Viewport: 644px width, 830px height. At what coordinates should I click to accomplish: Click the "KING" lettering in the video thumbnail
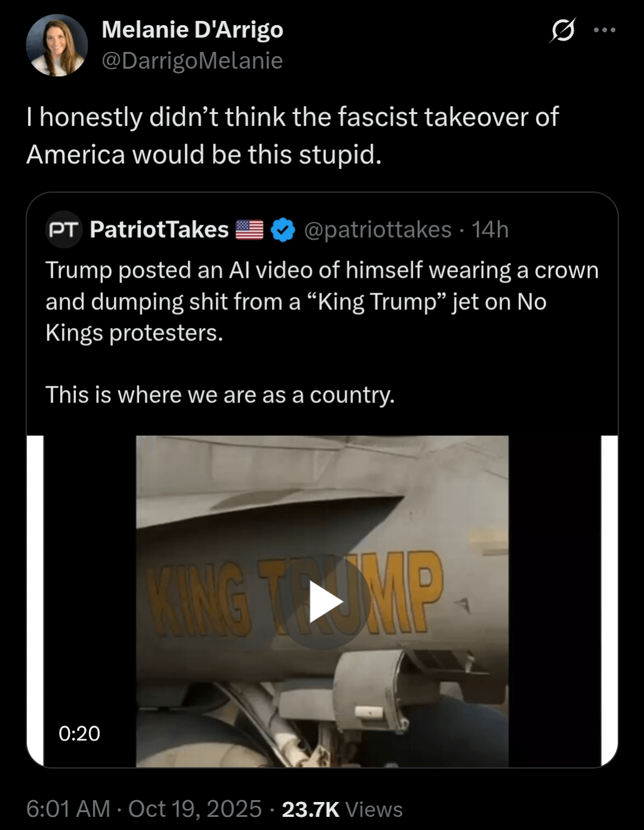click(198, 599)
